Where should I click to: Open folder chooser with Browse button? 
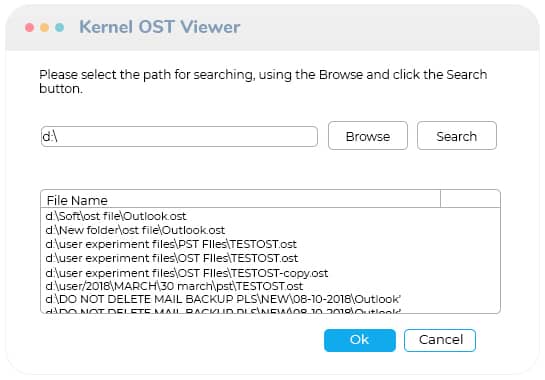[x=368, y=136]
